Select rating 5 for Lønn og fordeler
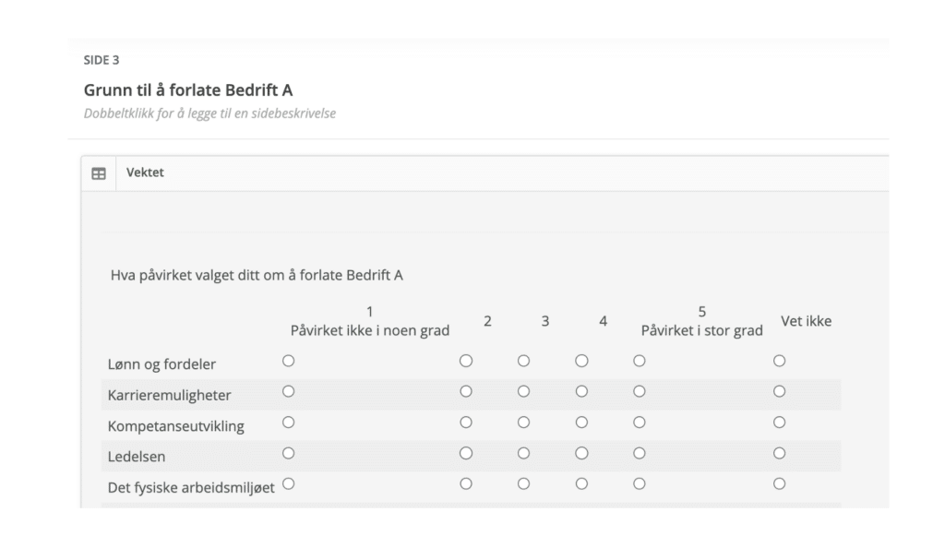 640,361
